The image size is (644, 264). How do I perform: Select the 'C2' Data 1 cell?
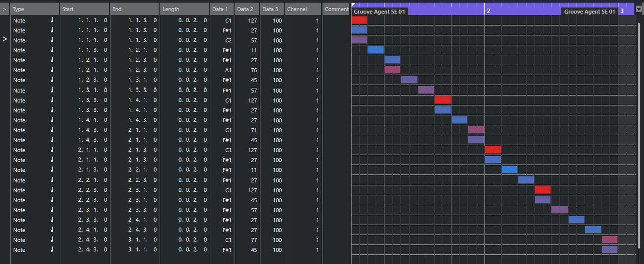click(228, 40)
